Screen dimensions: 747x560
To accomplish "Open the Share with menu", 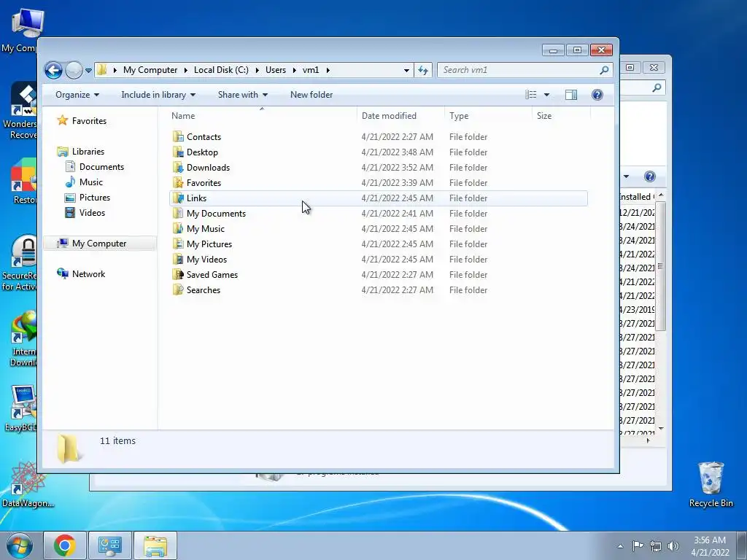I will [x=242, y=95].
